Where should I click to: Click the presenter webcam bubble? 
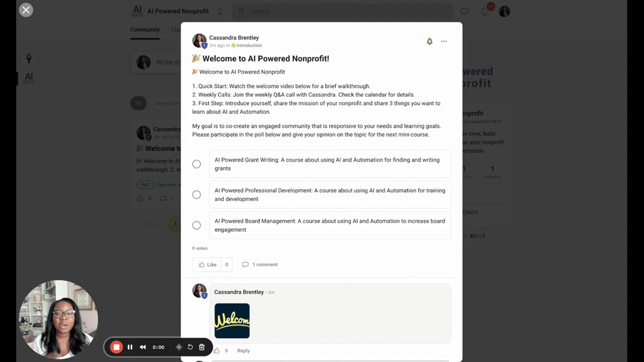[58, 319]
